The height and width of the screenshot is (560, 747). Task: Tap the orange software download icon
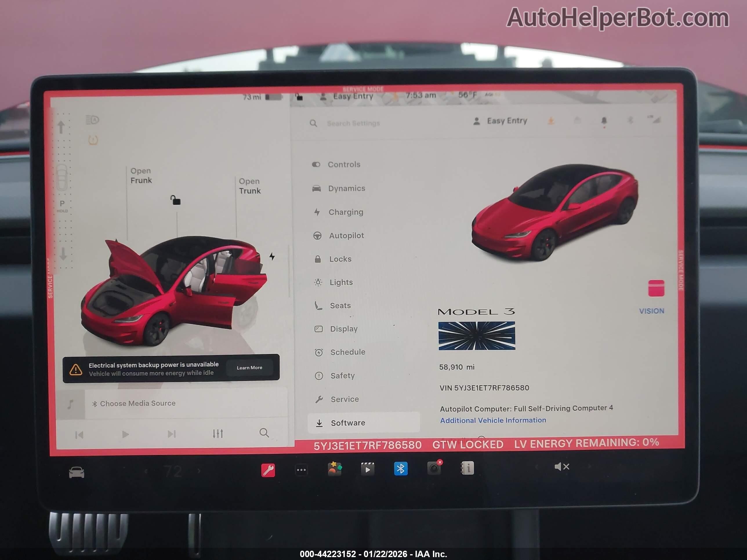551,121
